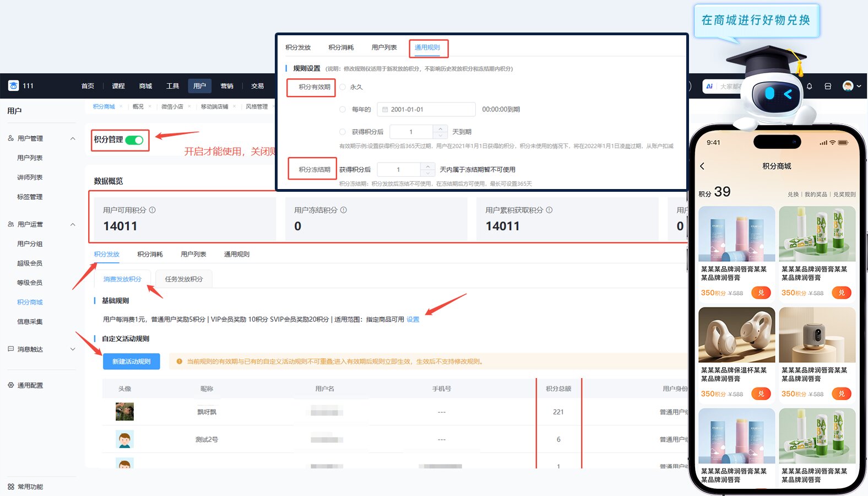
Task: Click info icon beside 用户可用积分
Action: pos(153,210)
